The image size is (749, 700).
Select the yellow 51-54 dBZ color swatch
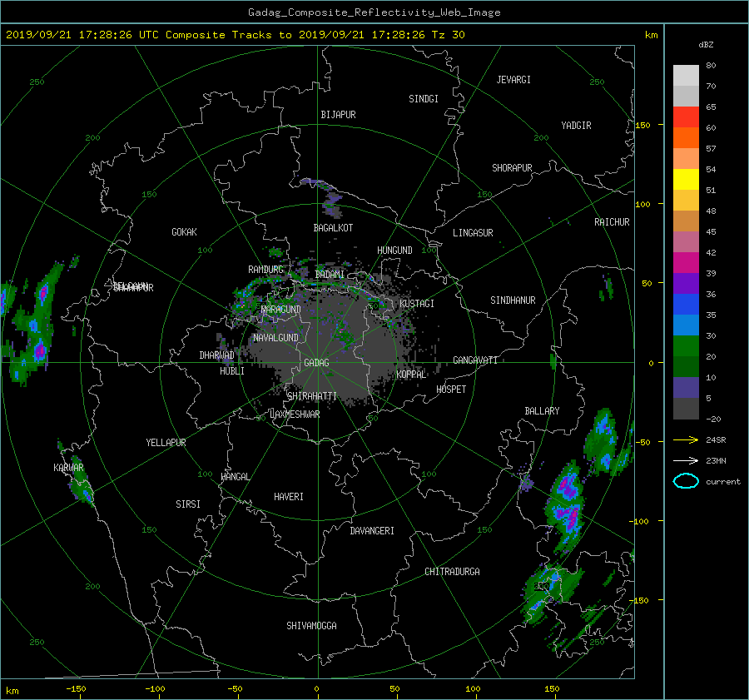[x=686, y=180]
